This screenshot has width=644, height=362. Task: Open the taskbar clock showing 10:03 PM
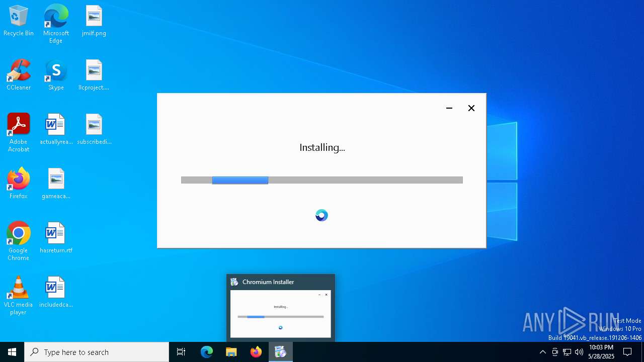coord(601,352)
